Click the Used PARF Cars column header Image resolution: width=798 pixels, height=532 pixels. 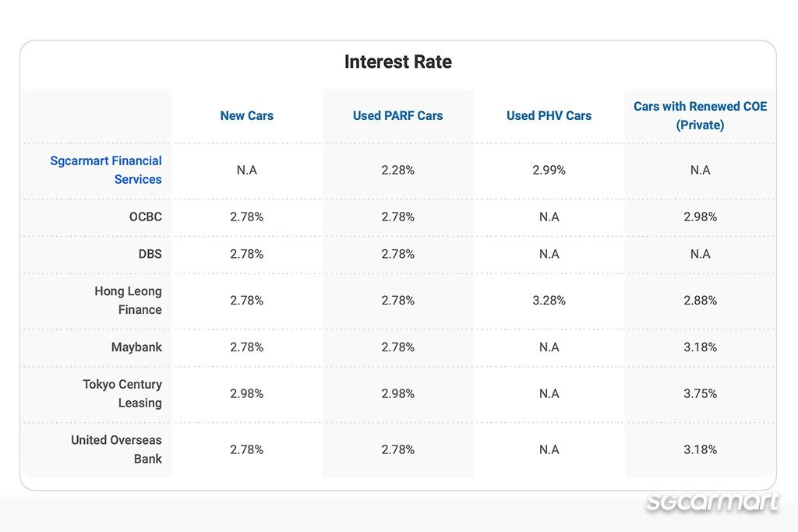point(397,115)
